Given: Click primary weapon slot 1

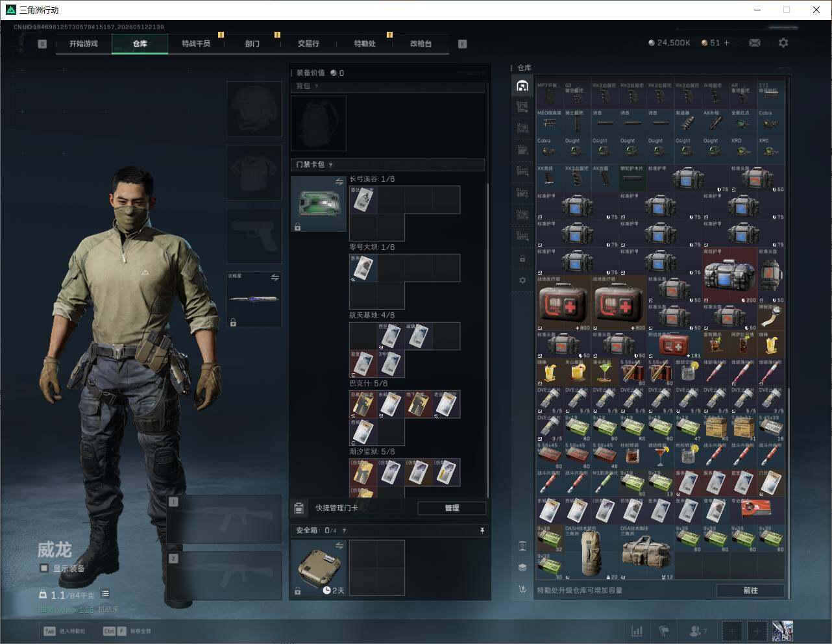Looking at the screenshot, I should 224,519.
